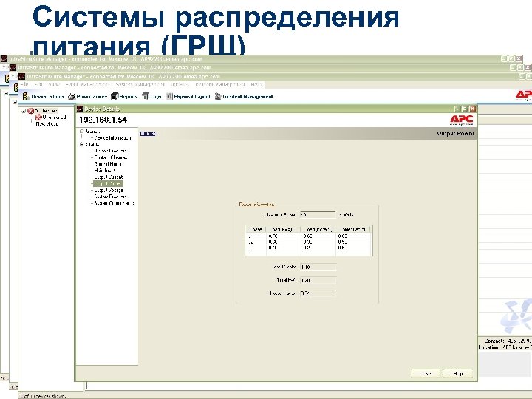This screenshot has width=532, height=399.
Task: Open the Event Management menu
Action: pyautogui.click(x=87, y=84)
